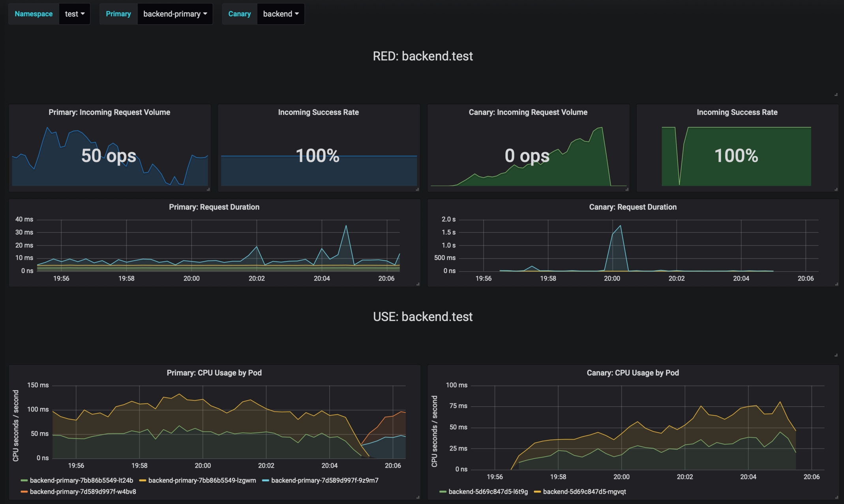Screen dimensions: 844x504
Task: Click the resize handle of Primary: CPU Usage by Pod
Action: [x=418, y=497]
